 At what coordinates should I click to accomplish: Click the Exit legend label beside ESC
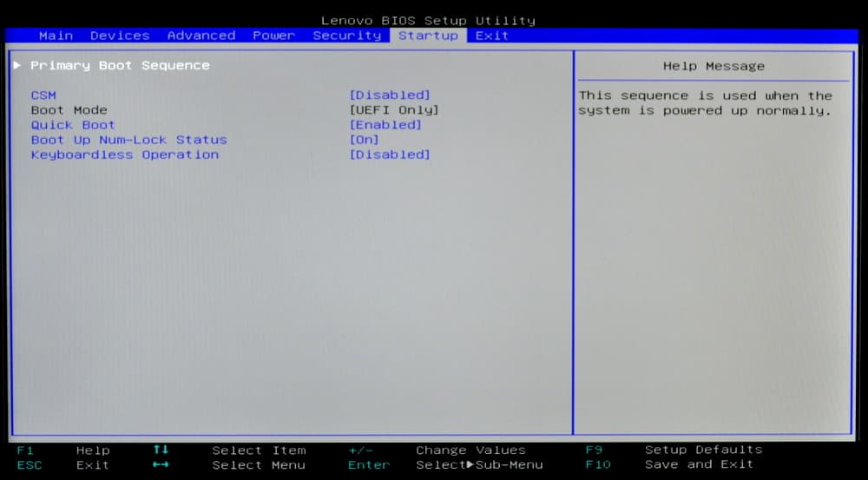click(x=93, y=465)
